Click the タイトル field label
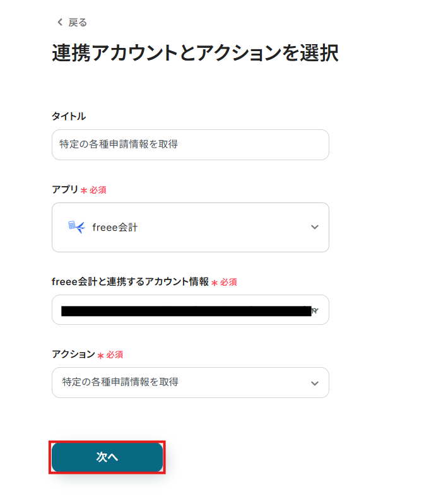This screenshot has width=429, height=504. pyautogui.click(x=69, y=116)
